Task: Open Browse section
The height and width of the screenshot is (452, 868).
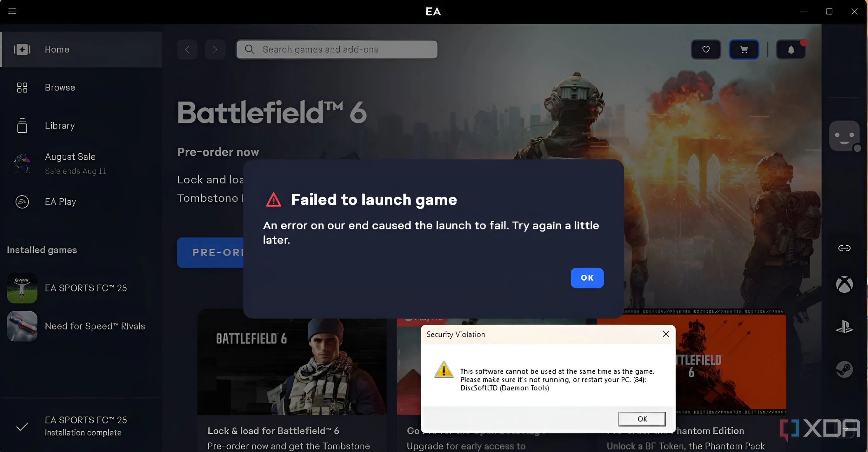Action: pos(81,88)
